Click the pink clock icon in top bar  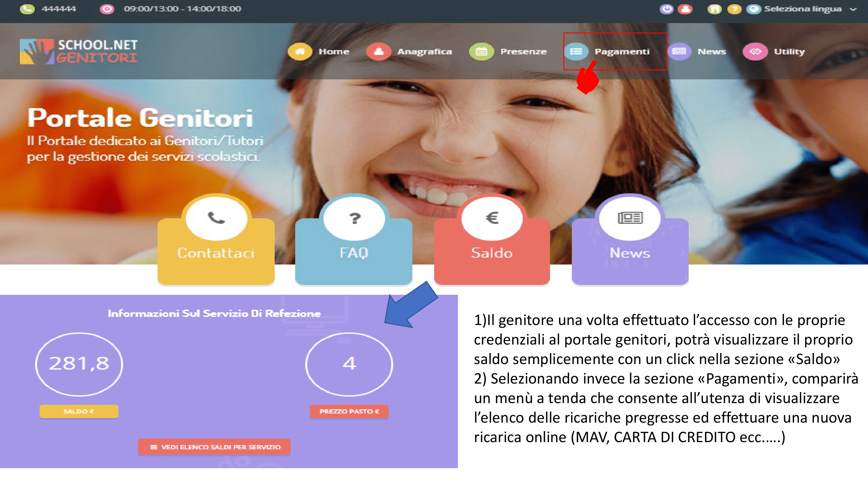coord(107,9)
